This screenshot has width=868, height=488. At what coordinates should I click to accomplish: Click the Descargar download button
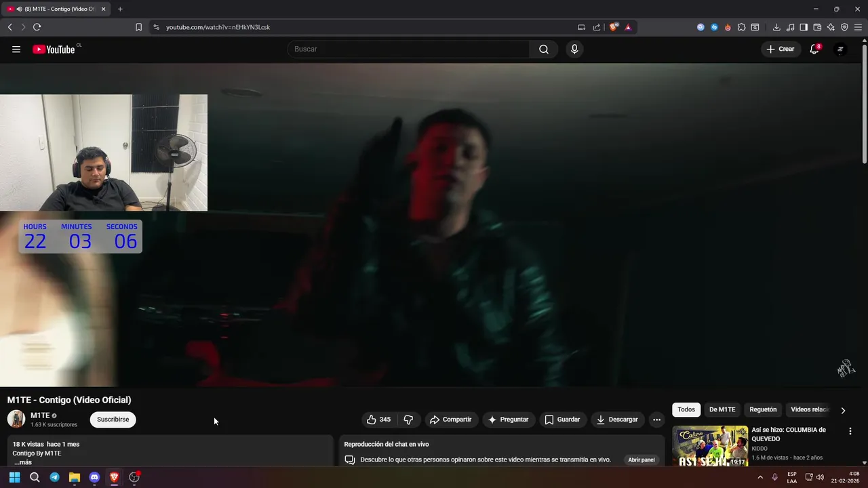(x=617, y=420)
